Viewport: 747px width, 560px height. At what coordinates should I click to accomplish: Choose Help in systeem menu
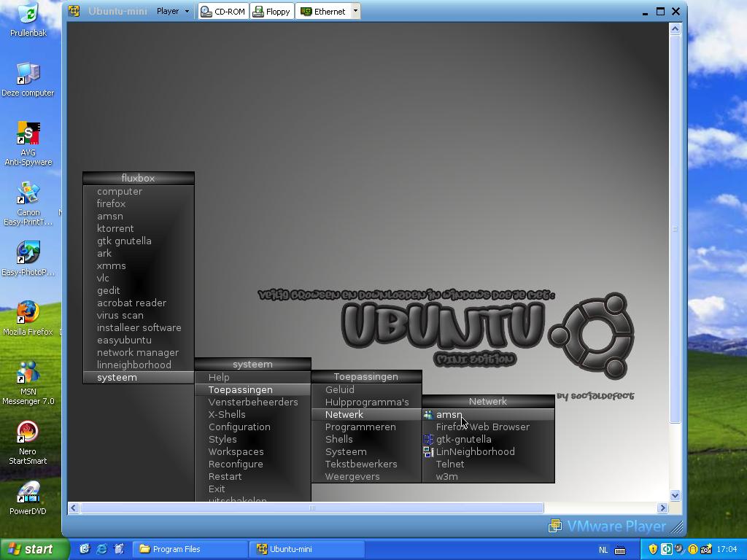[x=253, y=378]
